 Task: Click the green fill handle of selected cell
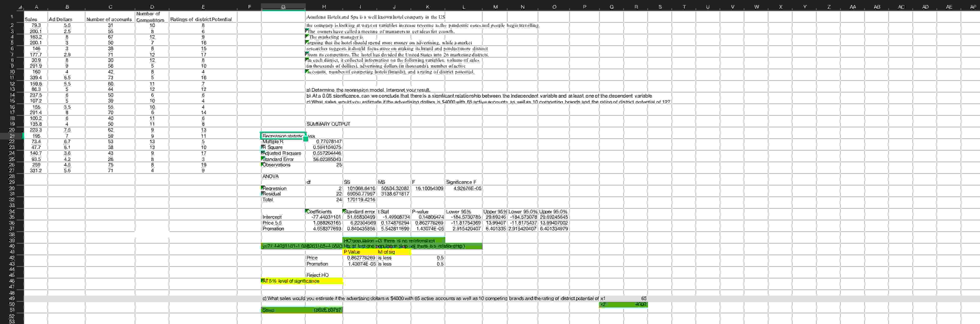tap(306, 139)
